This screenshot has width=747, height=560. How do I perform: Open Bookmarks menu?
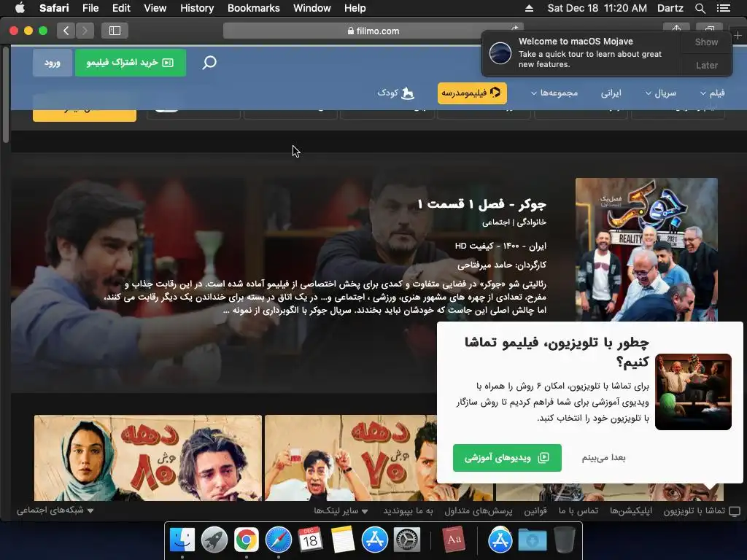click(x=253, y=8)
